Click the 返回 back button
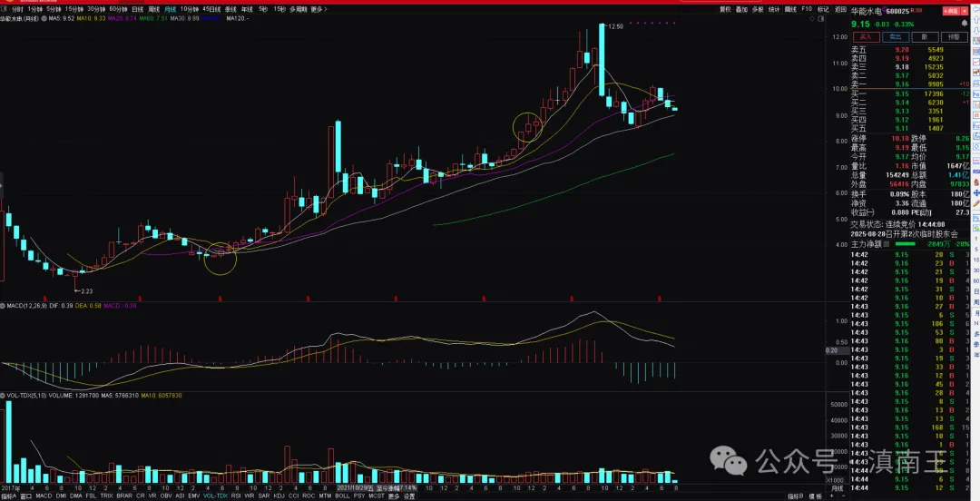 840,9
